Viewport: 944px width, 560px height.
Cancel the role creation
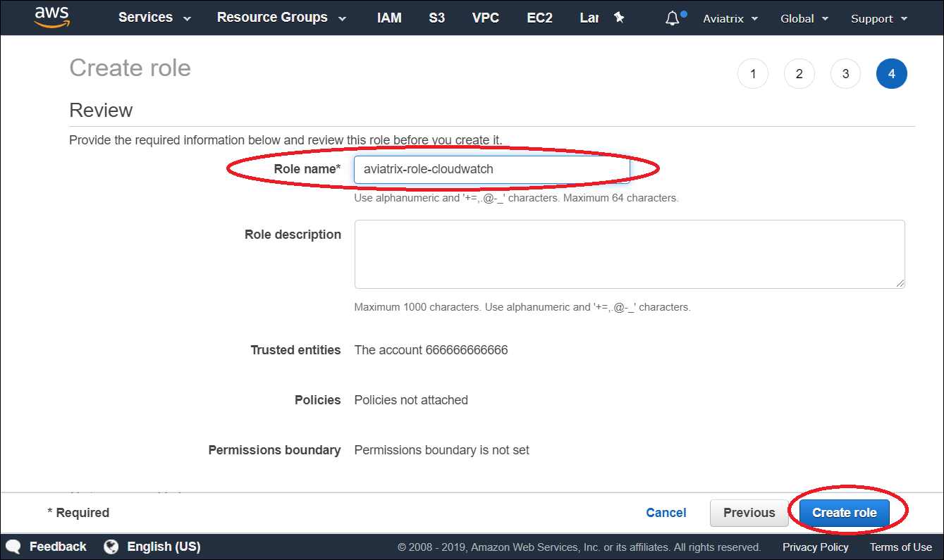tap(666, 513)
